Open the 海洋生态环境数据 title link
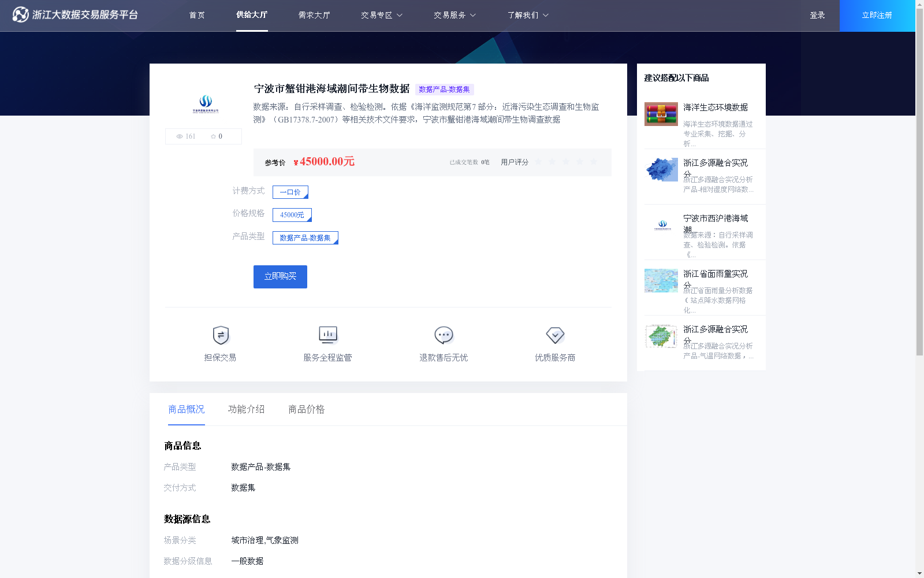This screenshot has width=924, height=578. coord(716,108)
